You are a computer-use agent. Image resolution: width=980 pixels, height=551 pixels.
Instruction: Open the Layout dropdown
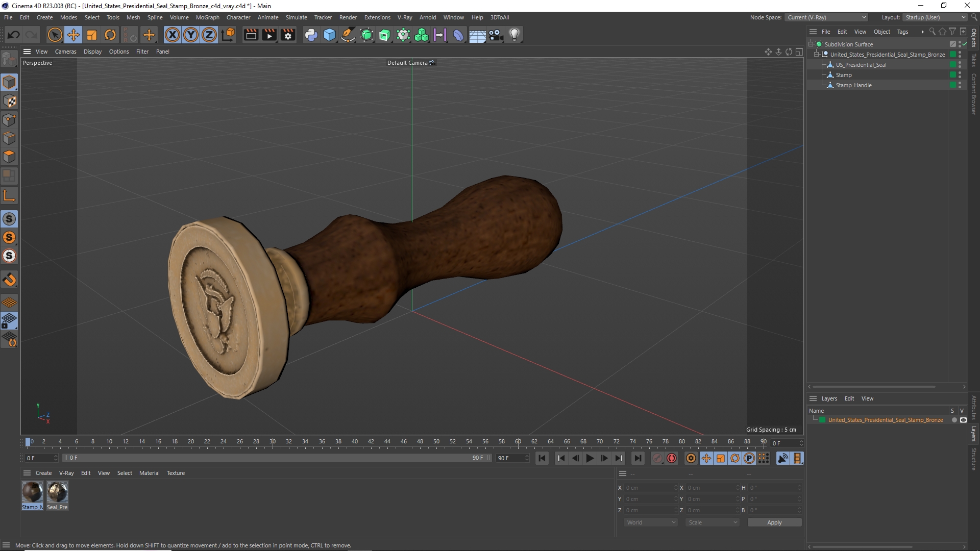(x=935, y=17)
